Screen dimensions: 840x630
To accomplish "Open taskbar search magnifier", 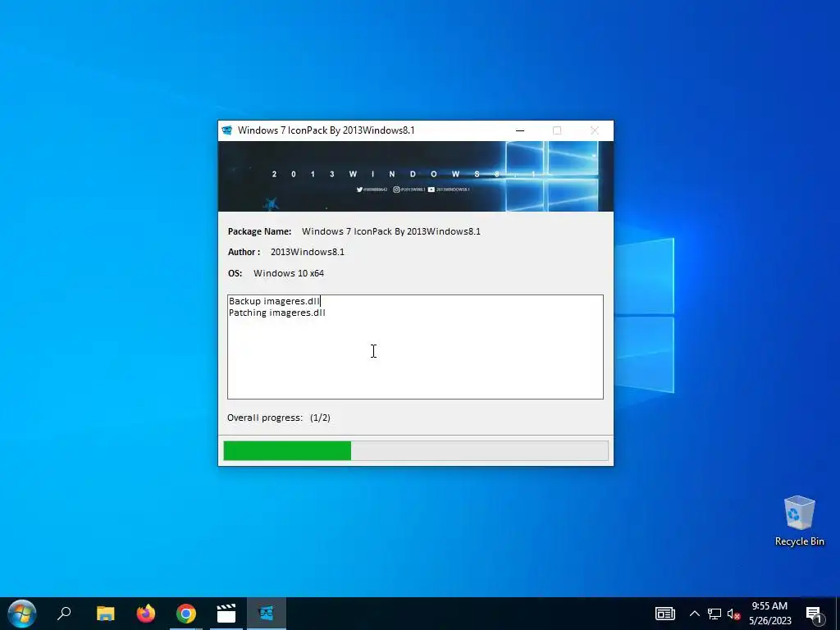I will click(64, 614).
